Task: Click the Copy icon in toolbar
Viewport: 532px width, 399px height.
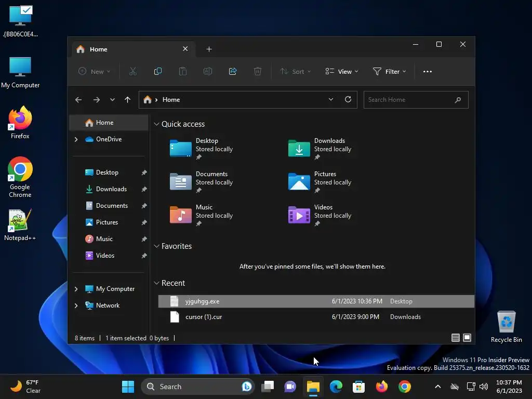Action: point(158,71)
